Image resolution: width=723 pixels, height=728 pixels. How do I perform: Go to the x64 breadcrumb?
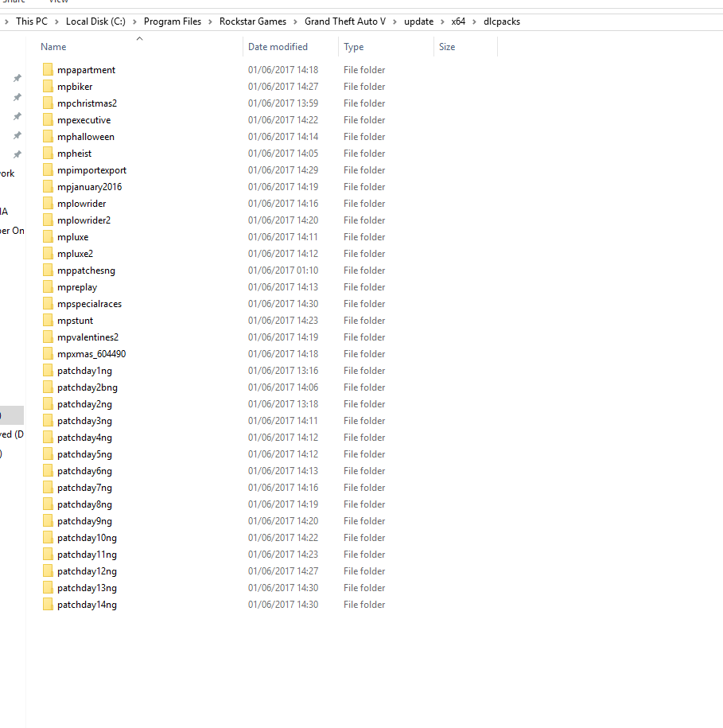click(458, 21)
